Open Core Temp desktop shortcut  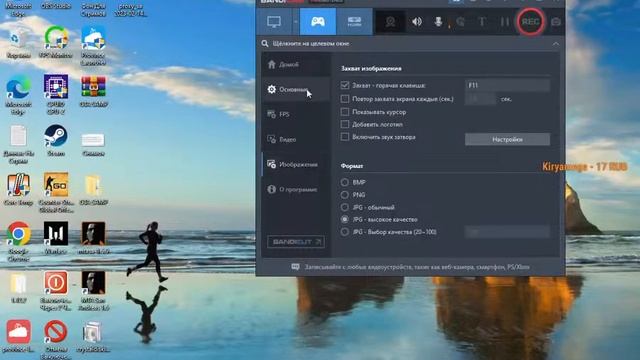coord(18,190)
